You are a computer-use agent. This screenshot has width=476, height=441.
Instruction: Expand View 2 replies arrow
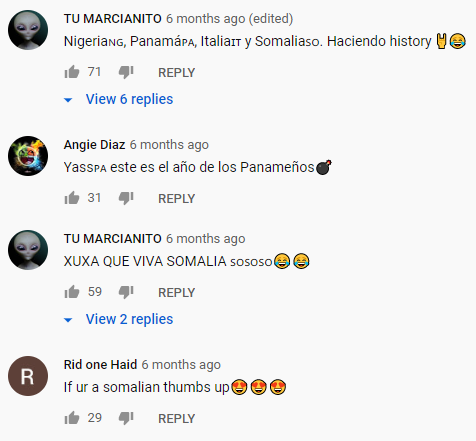tap(68, 320)
